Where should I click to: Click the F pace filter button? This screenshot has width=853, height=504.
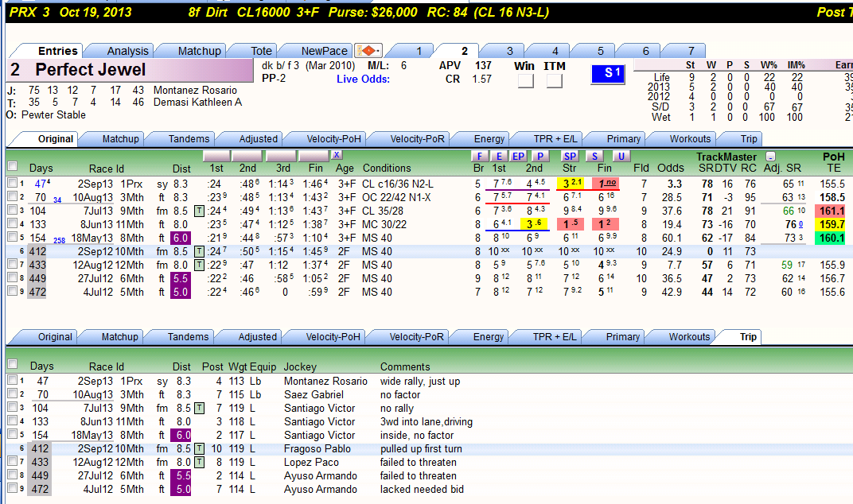[x=479, y=156]
